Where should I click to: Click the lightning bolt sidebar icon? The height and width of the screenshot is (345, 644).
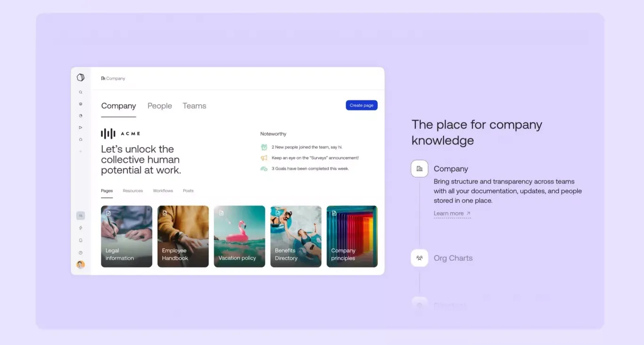81,228
